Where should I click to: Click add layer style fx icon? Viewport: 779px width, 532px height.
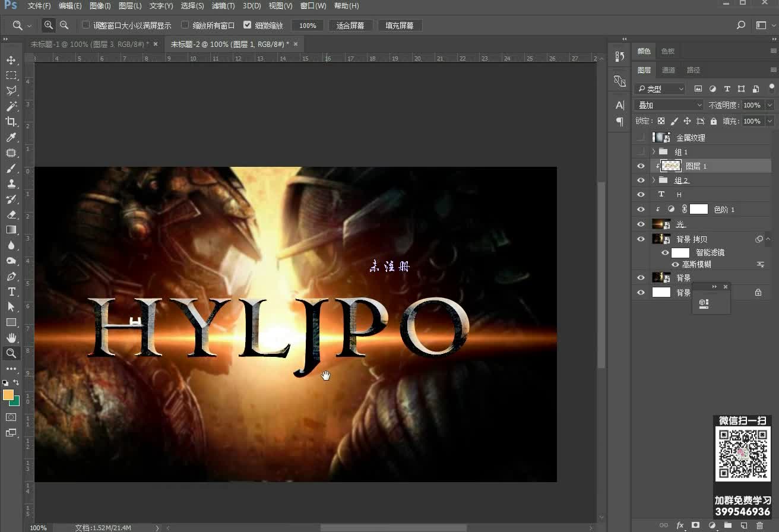[680, 525]
